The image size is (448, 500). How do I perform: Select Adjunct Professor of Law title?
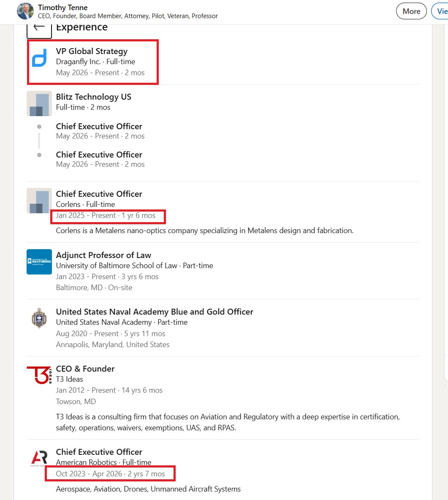pos(103,255)
